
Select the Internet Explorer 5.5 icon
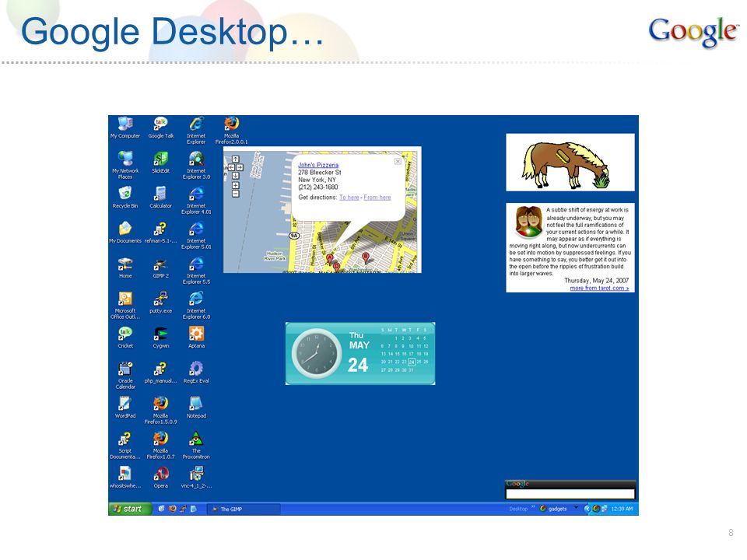tap(196, 270)
